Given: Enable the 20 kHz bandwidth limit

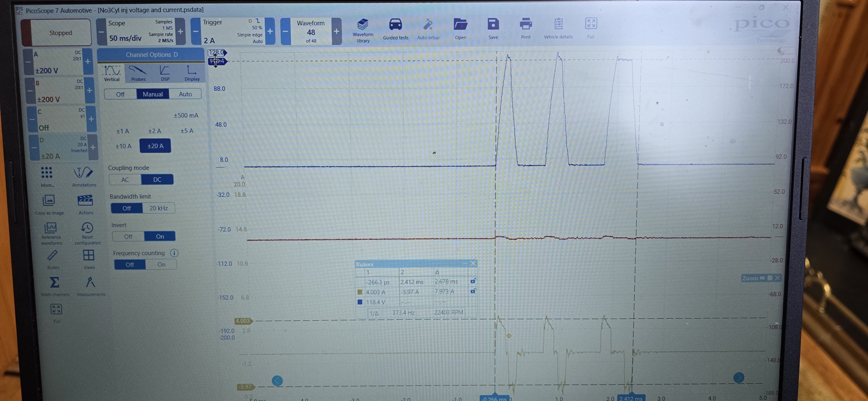Looking at the screenshot, I should pos(159,208).
